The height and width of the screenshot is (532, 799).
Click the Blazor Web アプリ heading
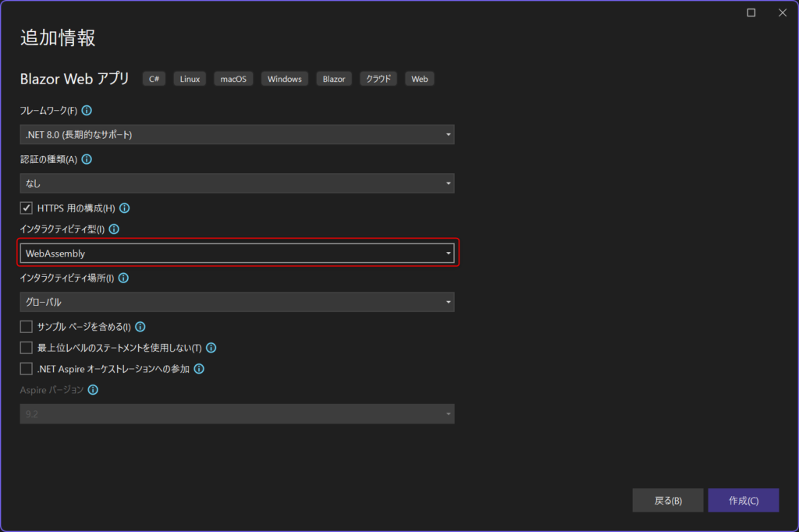[x=74, y=79]
